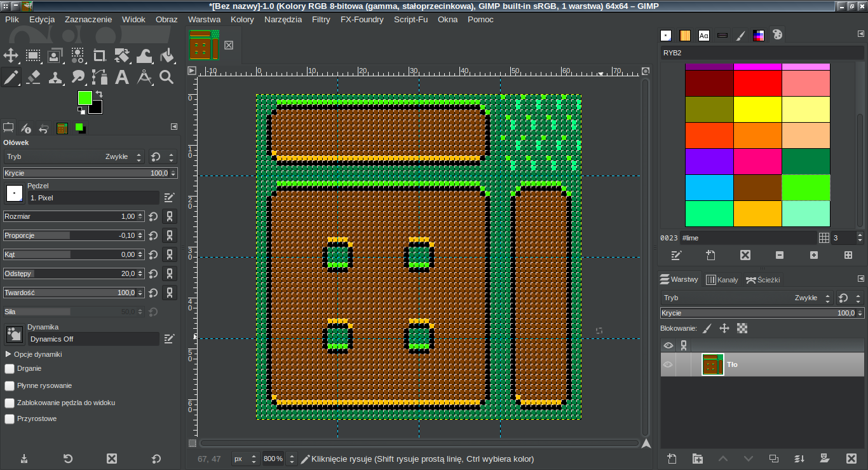Screen dimensions: 868x470
Task: Enable the Płynne rysowanie checkbox
Action: (10, 385)
